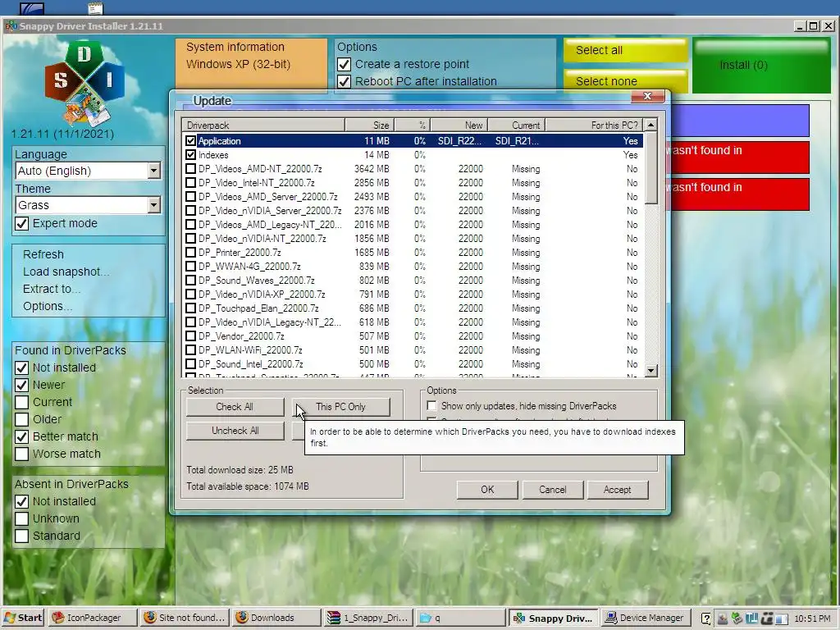Screen dimensions: 840x630
Task: Toggle 'Reboot PC after installation' option
Action: [344, 81]
